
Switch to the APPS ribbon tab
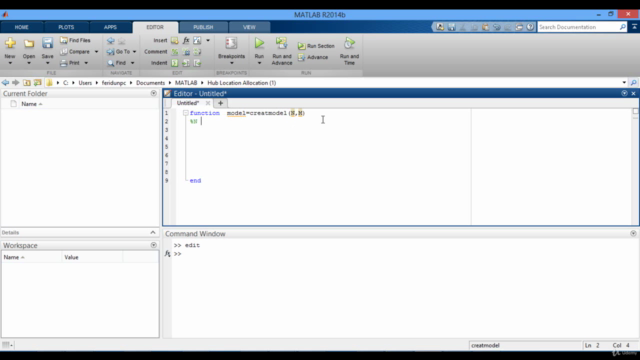tap(110, 27)
